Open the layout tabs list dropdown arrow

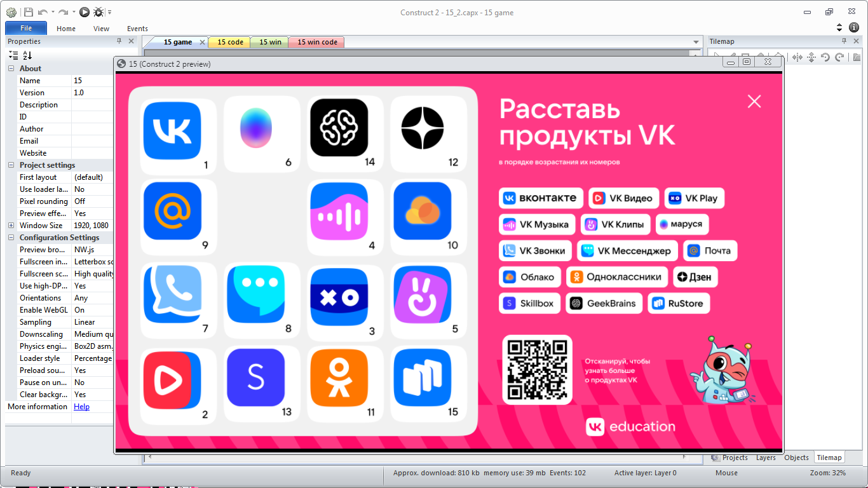[696, 42]
